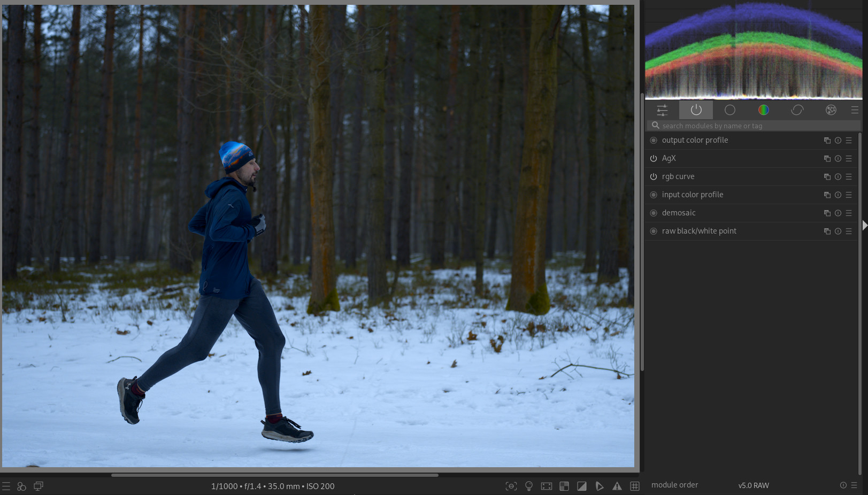Click the vertical scrollbar beside the image

(642, 232)
